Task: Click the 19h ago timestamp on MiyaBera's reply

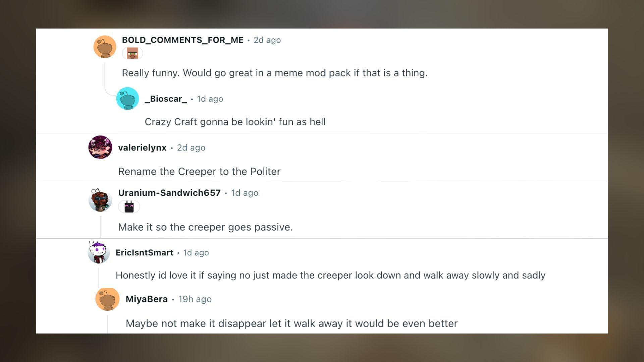Action: tap(195, 299)
